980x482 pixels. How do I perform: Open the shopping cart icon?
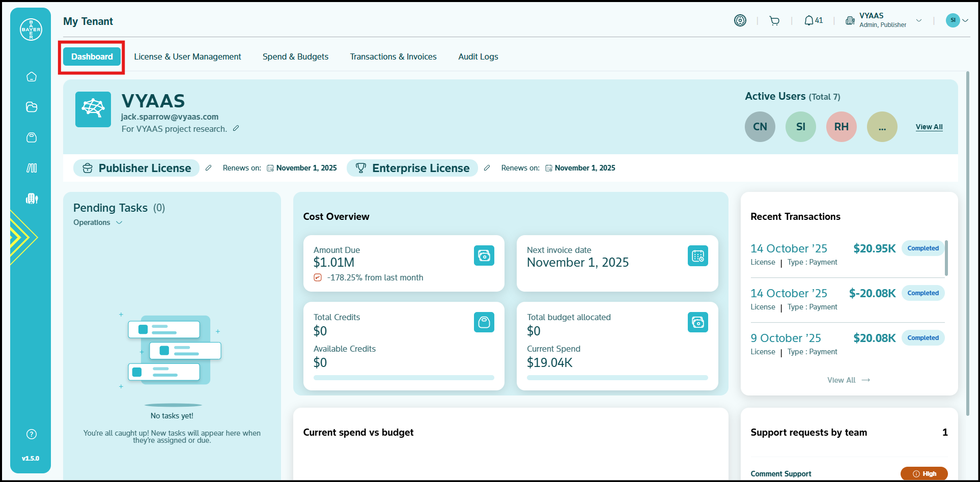coord(774,21)
